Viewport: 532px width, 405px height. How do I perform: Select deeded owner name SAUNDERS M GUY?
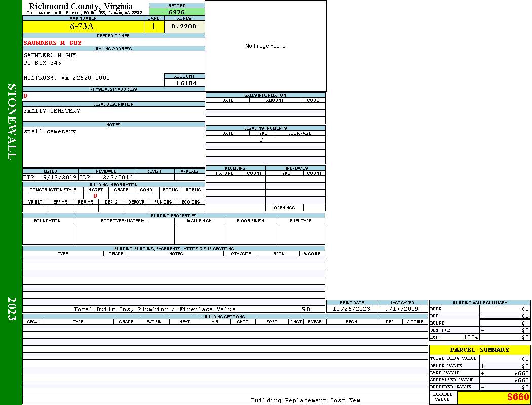click(x=53, y=43)
